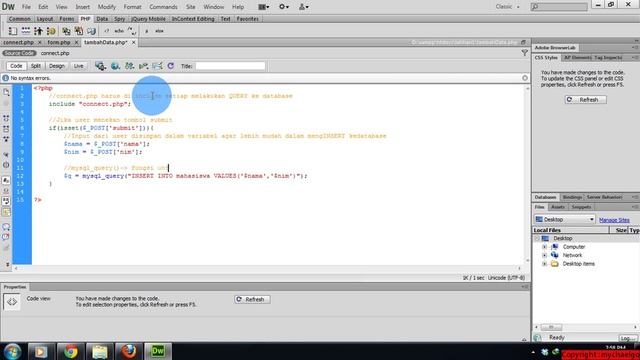Click the Manage Sites link
This screenshot has height=360, width=640.
point(614,220)
